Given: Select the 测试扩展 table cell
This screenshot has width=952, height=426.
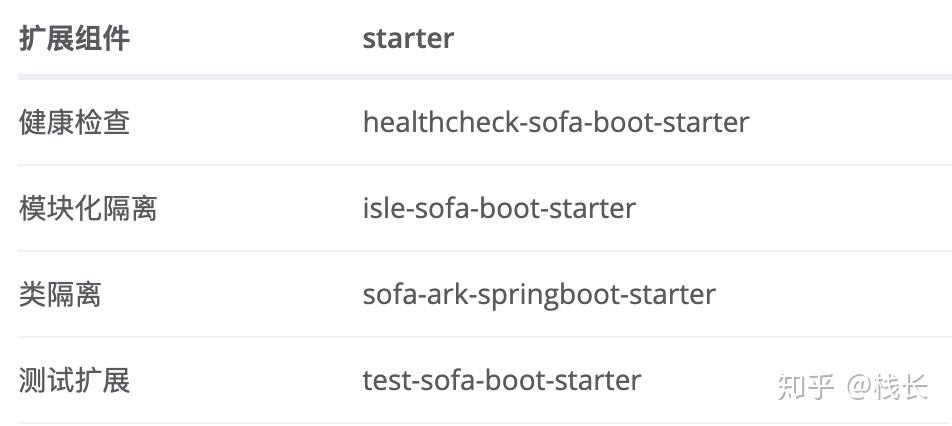Looking at the screenshot, I should tap(74, 381).
